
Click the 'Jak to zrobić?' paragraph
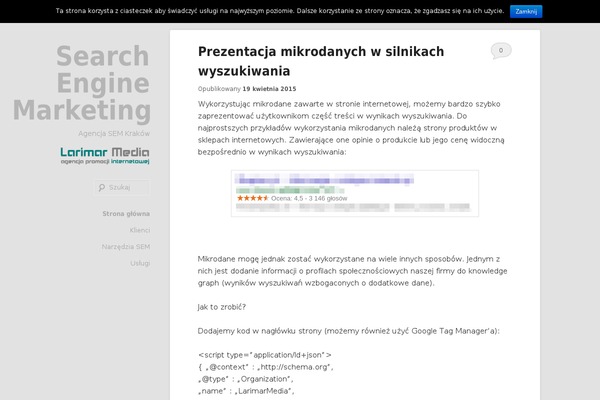pyautogui.click(x=222, y=307)
